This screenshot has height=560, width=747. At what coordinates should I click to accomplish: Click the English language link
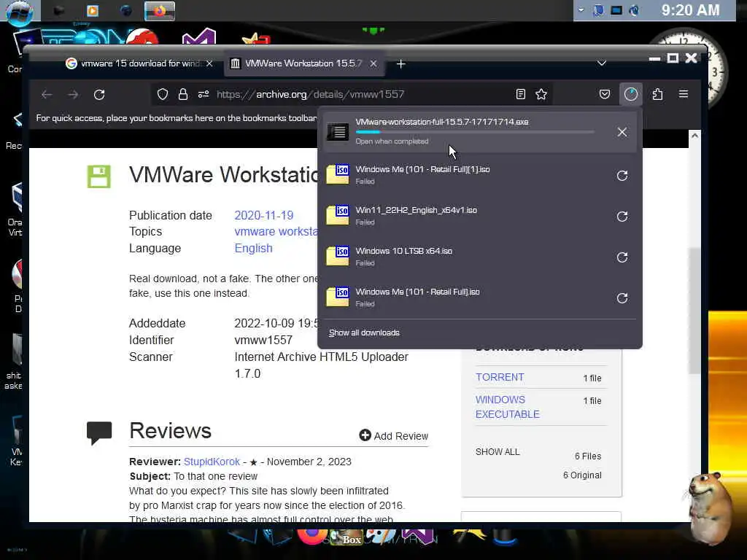pos(253,248)
